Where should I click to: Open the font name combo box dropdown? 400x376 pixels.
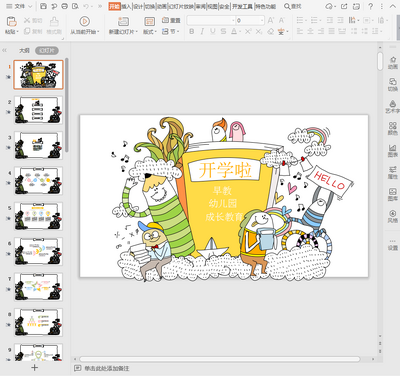click(233, 21)
